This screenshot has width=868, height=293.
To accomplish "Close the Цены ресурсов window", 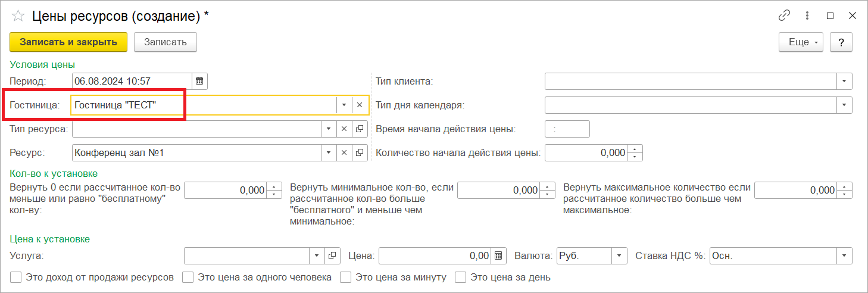I will click(x=852, y=16).
